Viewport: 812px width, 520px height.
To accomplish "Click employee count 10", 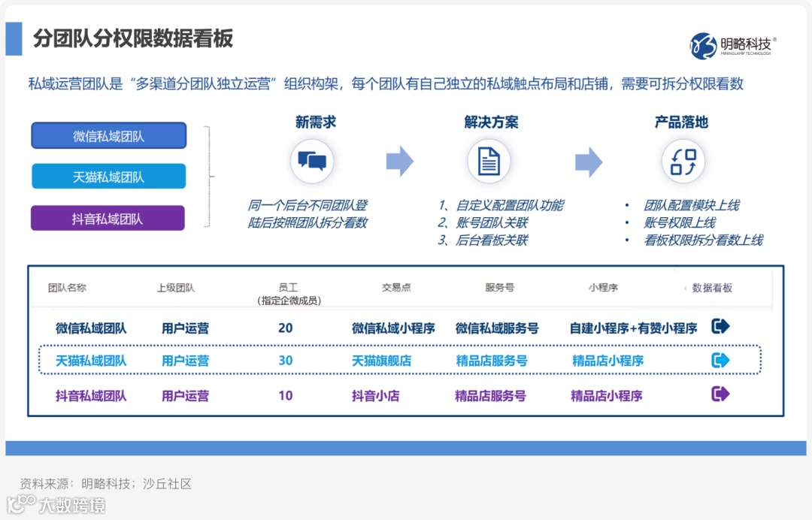I will click(286, 396).
